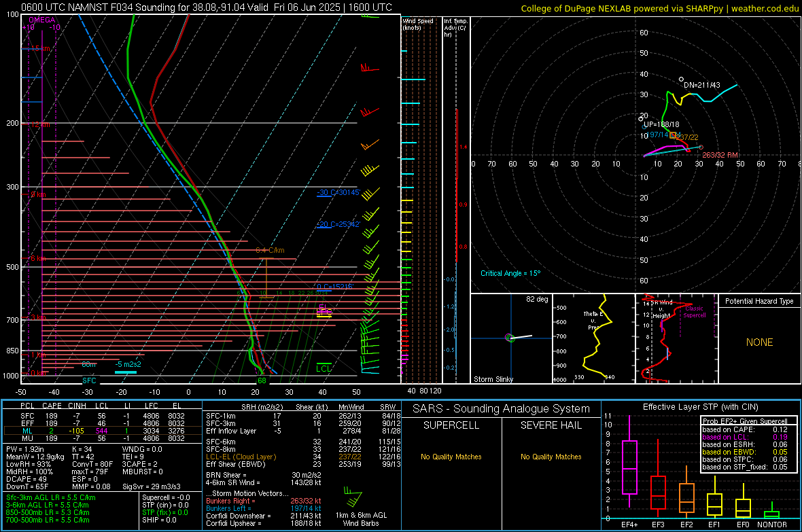Click the Theta-E v. Pres plot label

593,320
